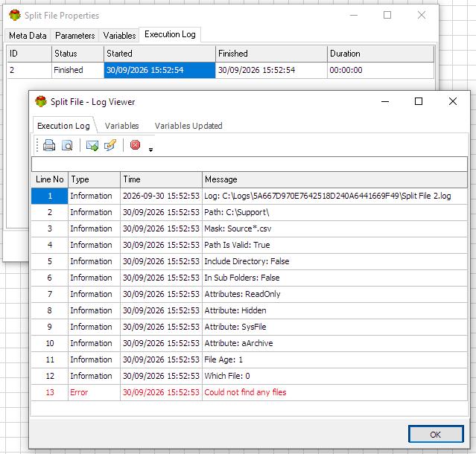Click the Split File Properties title icon
This screenshot has width=476, height=454.
coord(15,15)
